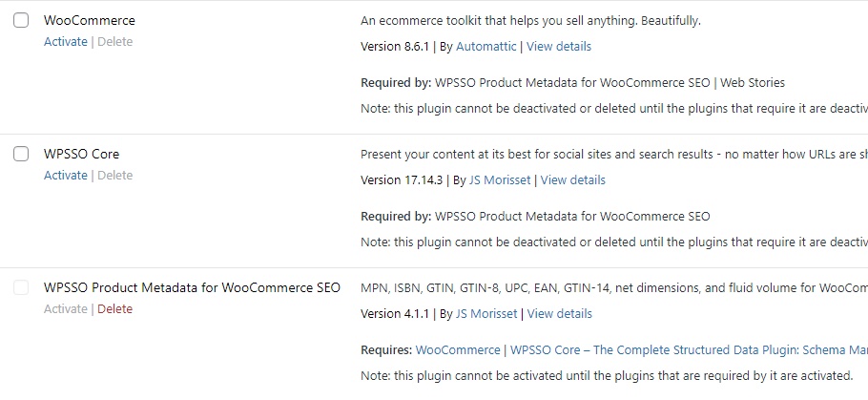Open WooCommerce link in Requires list
The width and height of the screenshot is (868, 400).
[x=458, y=349]
